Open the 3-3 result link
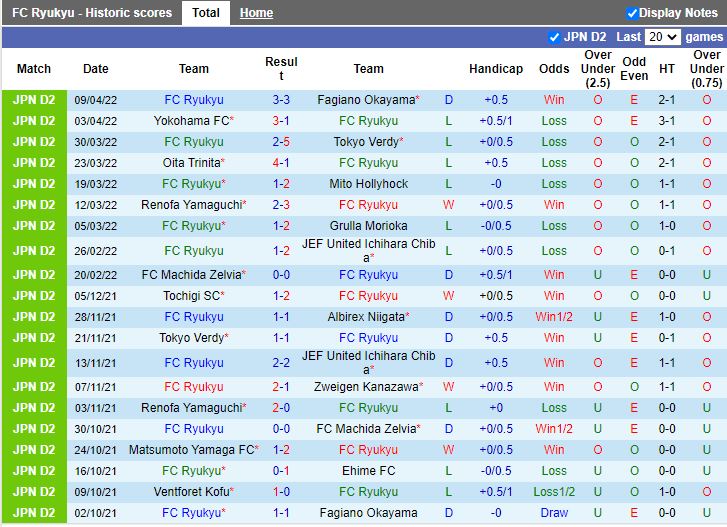Image resolution: width=727 pixels, height=527 pixels. 281,100
